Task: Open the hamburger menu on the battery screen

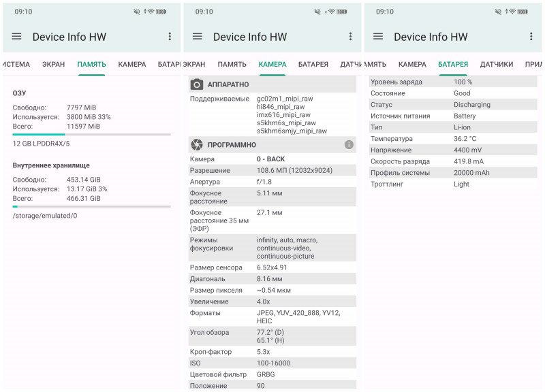Action: [378, 37]
